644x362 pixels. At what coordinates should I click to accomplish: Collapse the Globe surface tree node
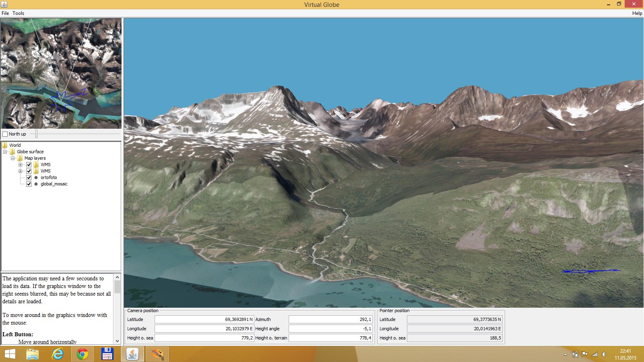coord(5,152)
